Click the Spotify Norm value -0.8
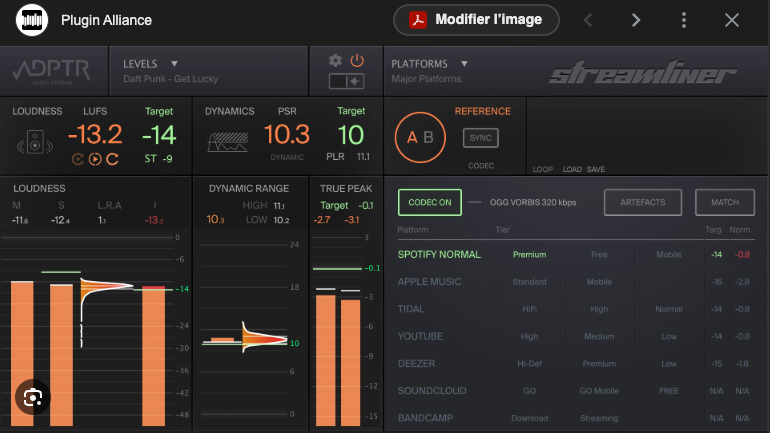 (742, 255)
